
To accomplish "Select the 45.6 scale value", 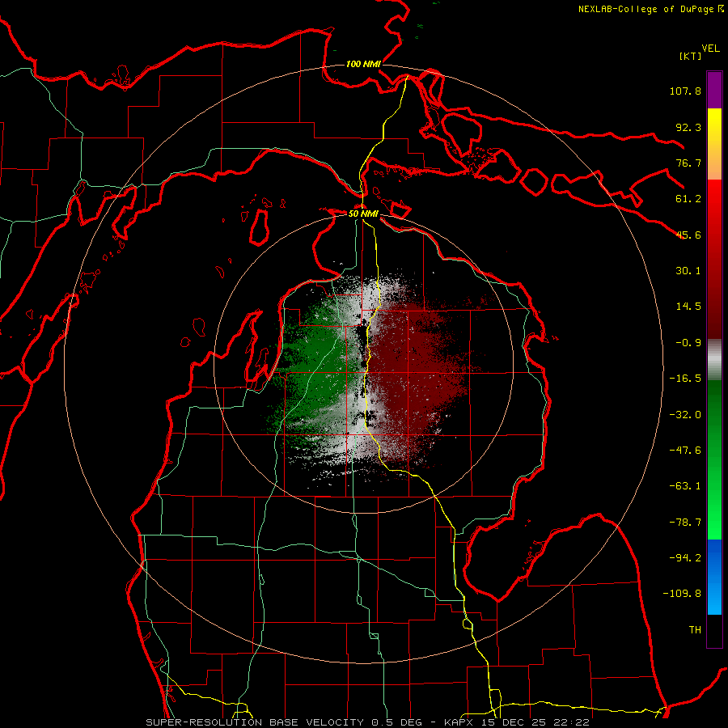I will pyautogui.click(x=688, y=235).
